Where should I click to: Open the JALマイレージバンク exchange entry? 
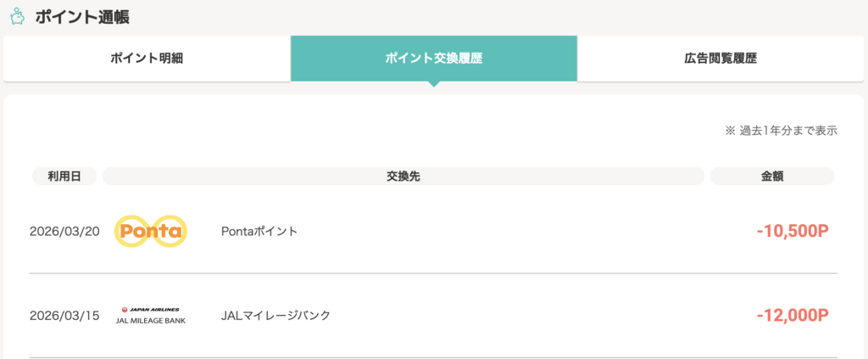275,316
